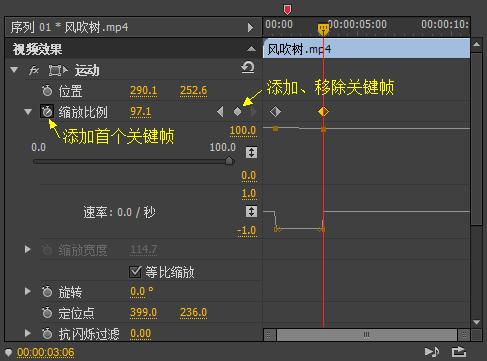Screen dimensions: 487x361
Task: Go to next keyframe for 缩放比例
Action: (253, 112)
